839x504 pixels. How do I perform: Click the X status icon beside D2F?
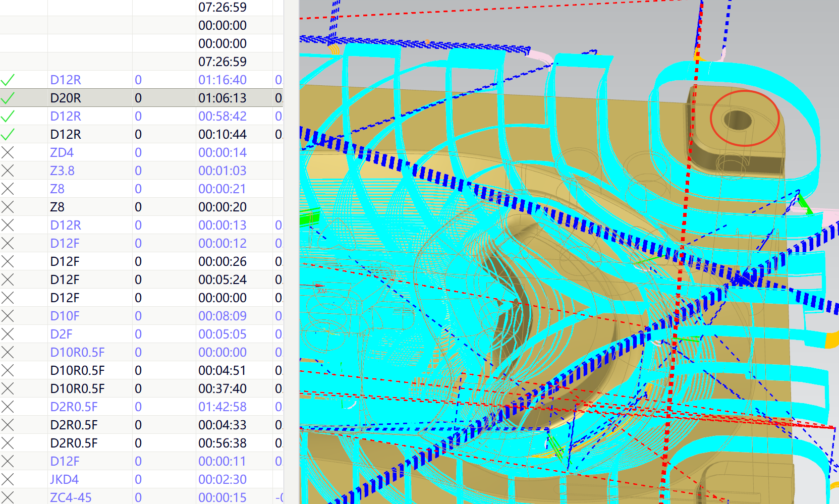8,334
